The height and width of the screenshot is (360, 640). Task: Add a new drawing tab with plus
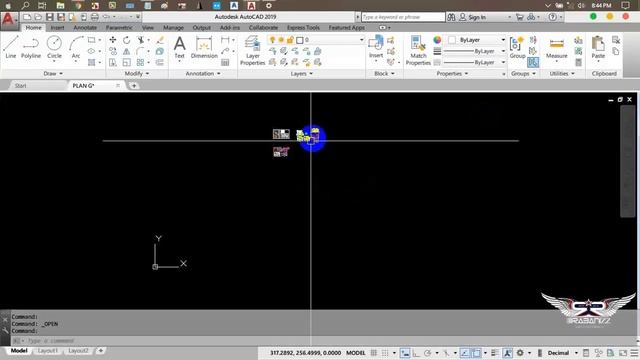(x=134, y=85)
